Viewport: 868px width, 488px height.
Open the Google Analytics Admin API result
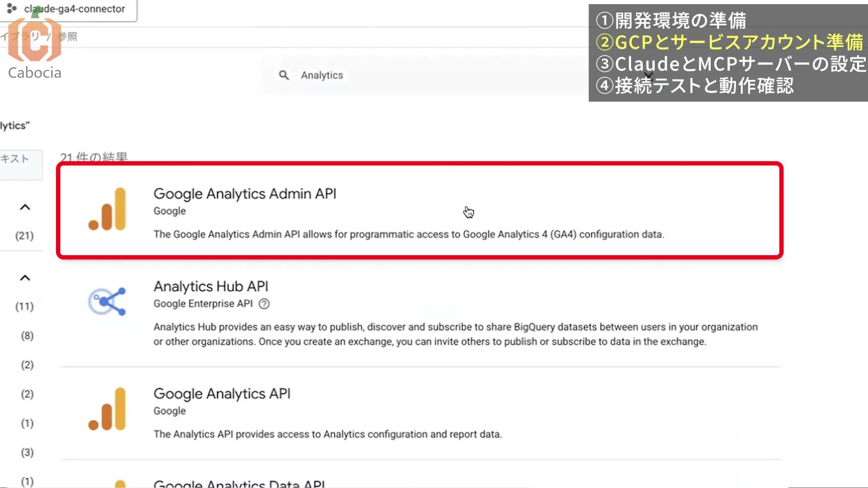point(420,211)
